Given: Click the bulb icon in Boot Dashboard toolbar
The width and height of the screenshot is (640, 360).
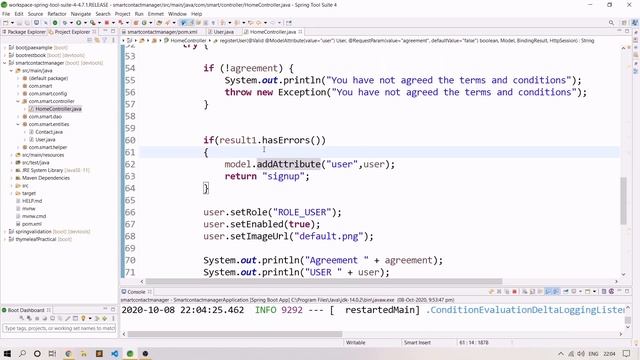Looking at the screenshot, I should (83, 318).
